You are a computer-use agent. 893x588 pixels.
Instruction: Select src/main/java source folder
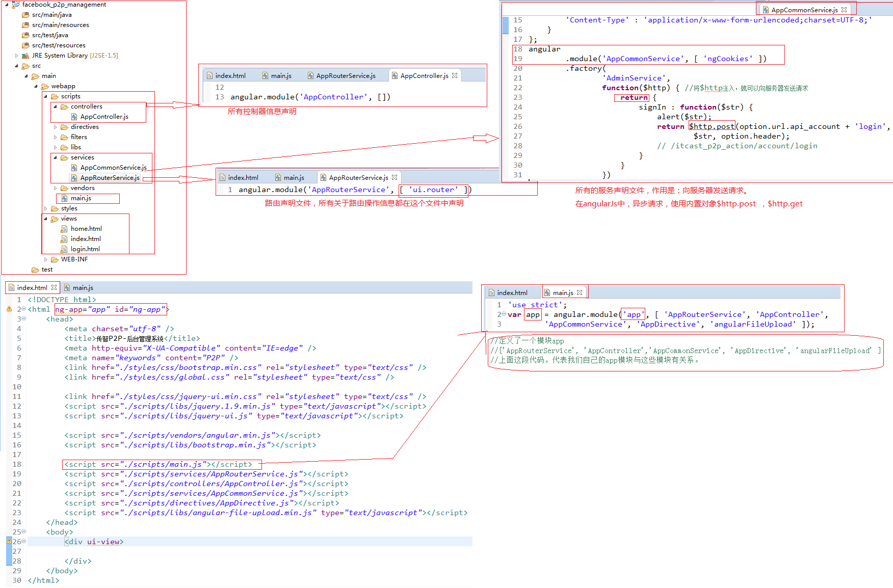pos(51,15)
